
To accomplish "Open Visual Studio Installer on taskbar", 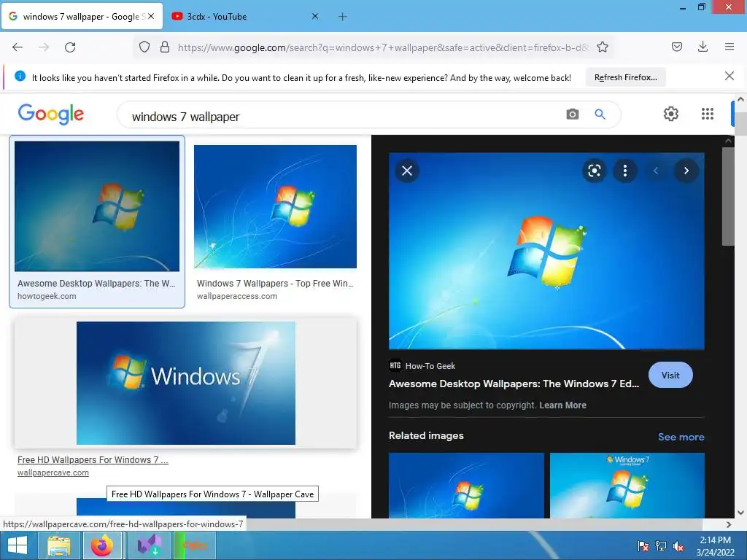I will pos(149,545).
